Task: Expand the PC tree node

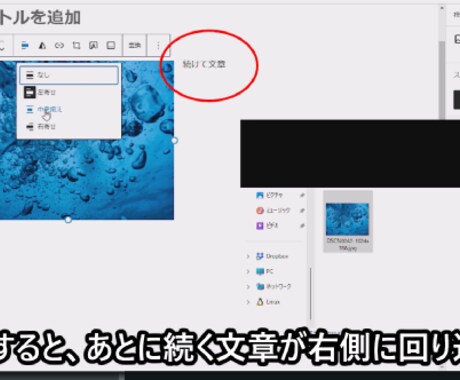Action: [x=248, y=272]
